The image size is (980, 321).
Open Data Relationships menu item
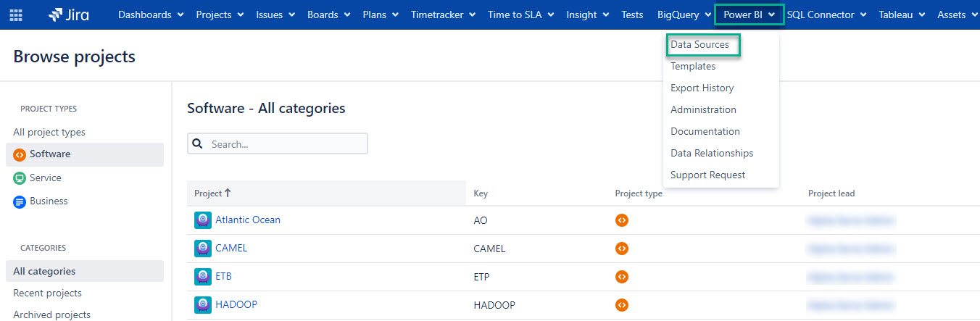pos(711,154)
